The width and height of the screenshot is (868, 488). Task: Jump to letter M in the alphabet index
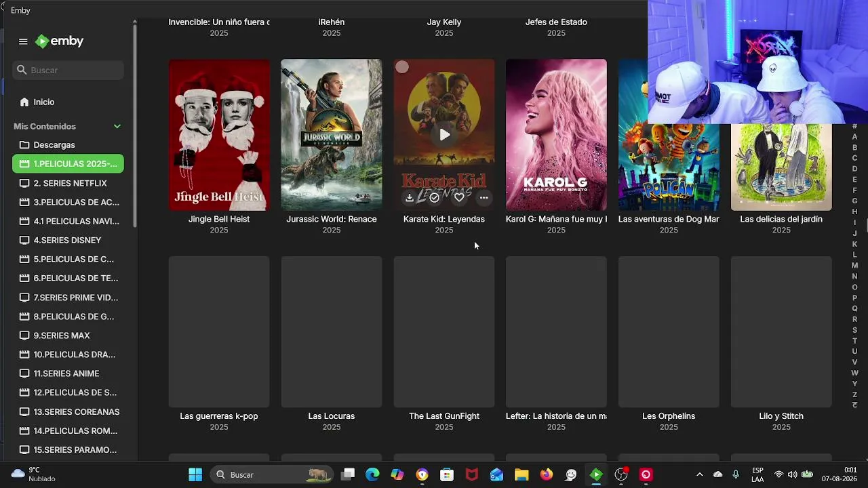[x=854, y=266]
